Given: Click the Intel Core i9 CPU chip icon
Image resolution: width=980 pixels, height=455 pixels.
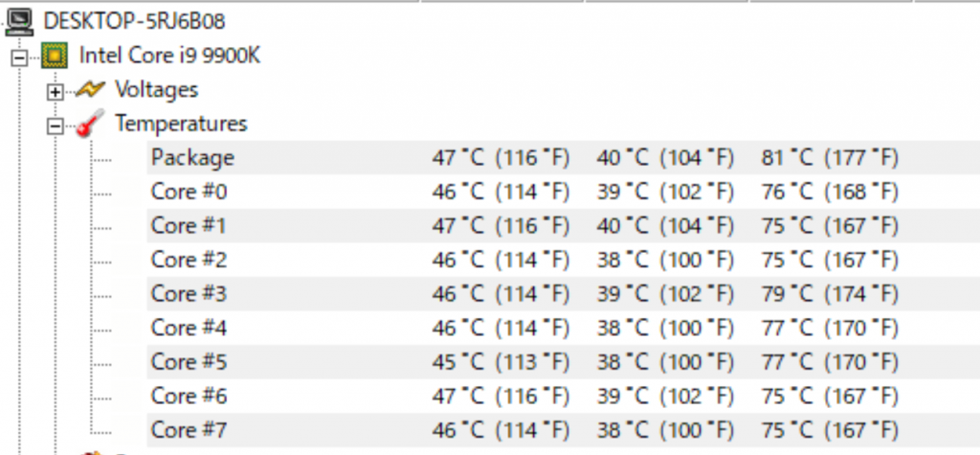Looking at the screenshot, I should (x=55, y=57).
